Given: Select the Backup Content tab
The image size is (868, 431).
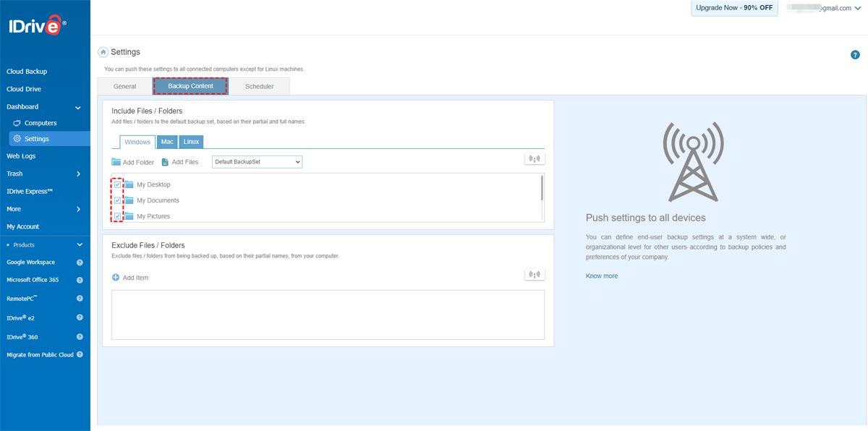Looking at the screenshot, I should 190,86.
